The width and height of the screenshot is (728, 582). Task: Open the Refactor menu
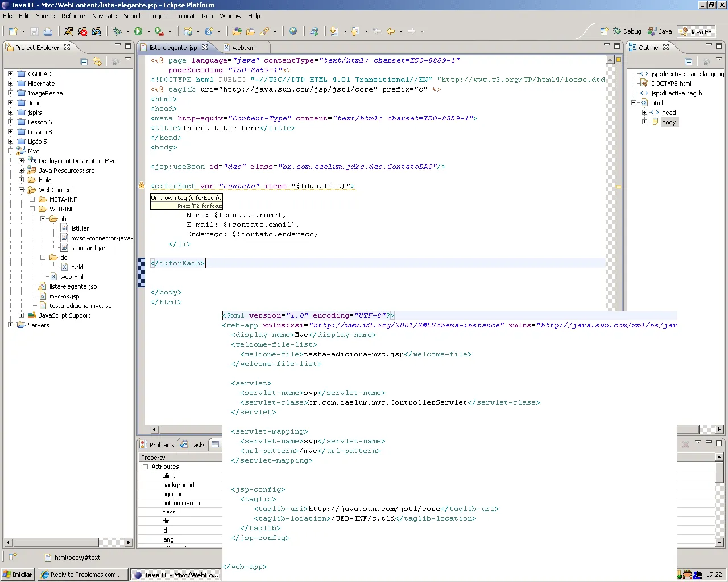[73, 16]
